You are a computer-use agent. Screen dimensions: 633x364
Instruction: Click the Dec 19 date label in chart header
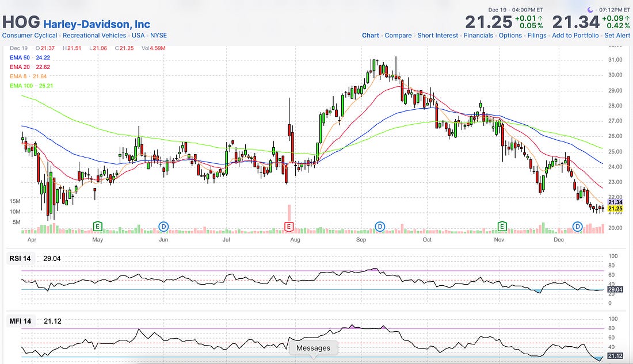[18, 48]
